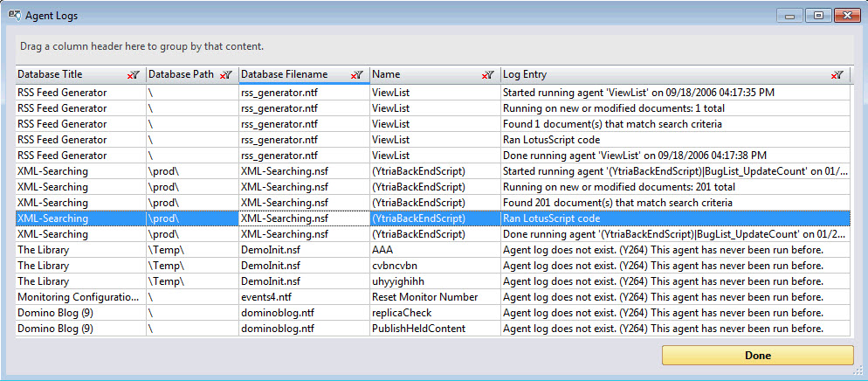Screen dimensions: 868x381
Task: Click the Database Path filter icon
Action: click(225, 76)
